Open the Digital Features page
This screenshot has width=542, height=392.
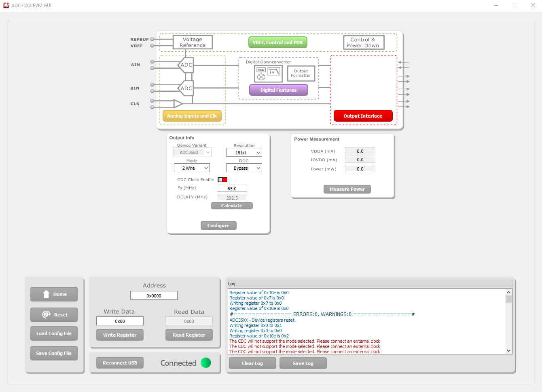(278, 90)
